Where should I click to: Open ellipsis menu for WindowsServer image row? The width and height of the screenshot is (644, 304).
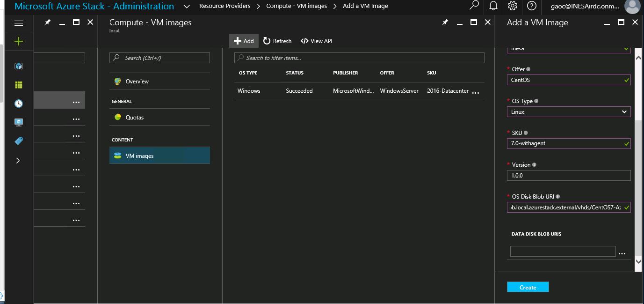[476, 92]
